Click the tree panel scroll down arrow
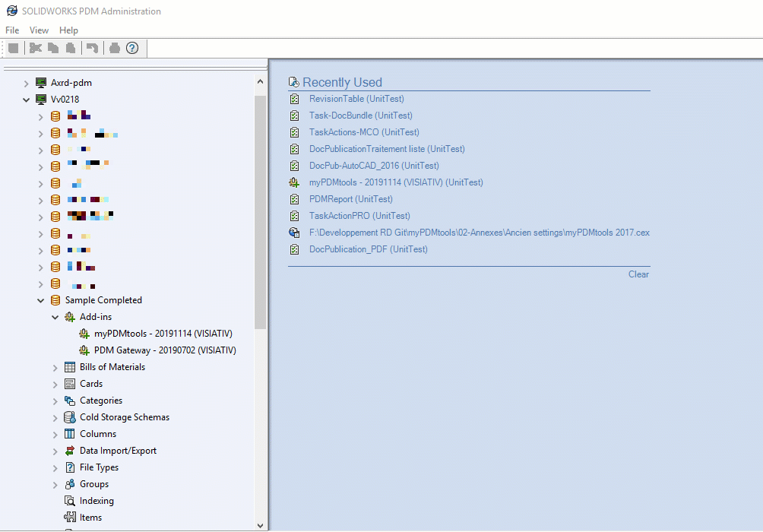Viewport: 763px width, 532px height. 261,525
